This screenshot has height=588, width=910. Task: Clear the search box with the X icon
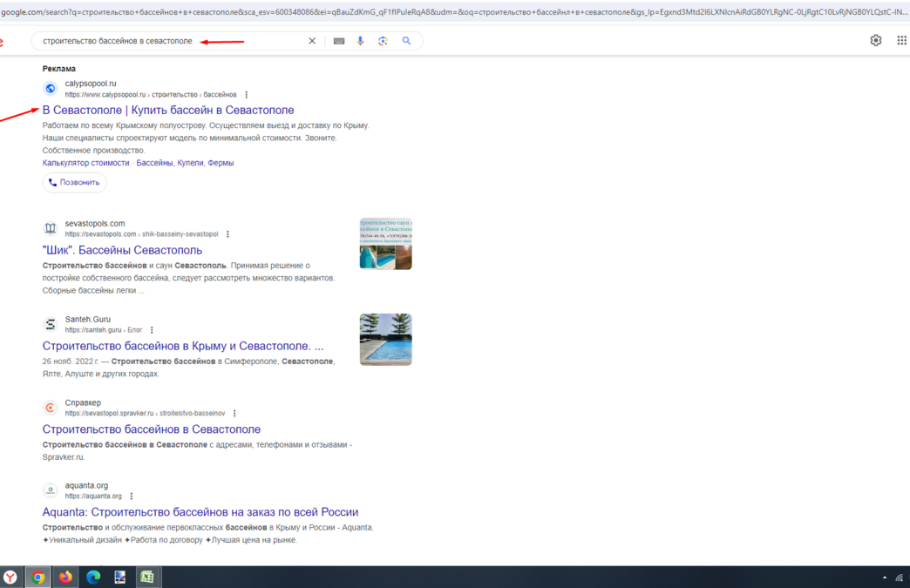312,41
